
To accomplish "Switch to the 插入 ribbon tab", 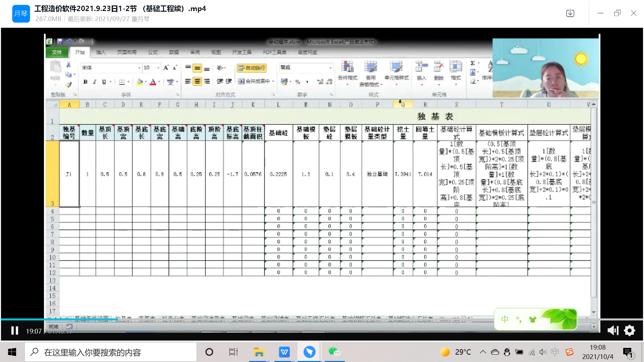I will click(101, 52).
